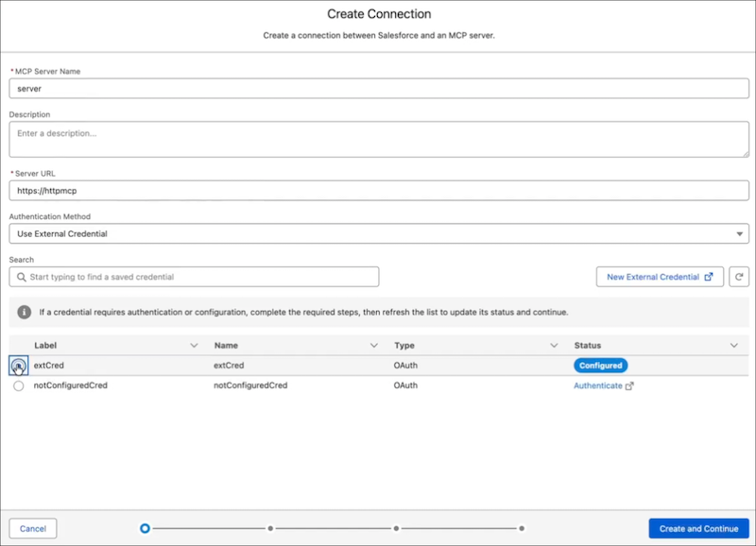The height and width of the screenshot is (546, 756).
Task: Open the Label column menu chevron
Action: [194, 346]
